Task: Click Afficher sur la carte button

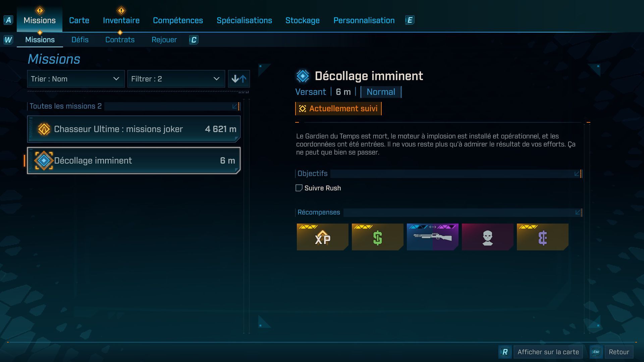Action: (548, 352)
